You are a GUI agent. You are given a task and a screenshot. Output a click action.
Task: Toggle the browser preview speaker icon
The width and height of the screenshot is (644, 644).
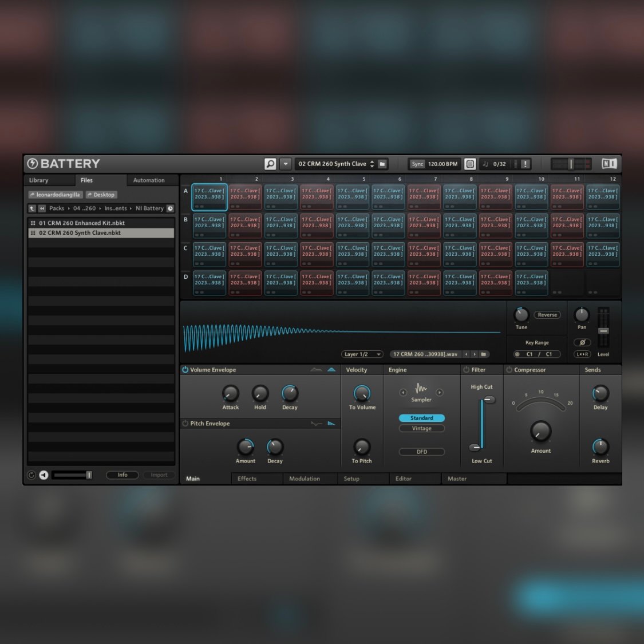(x=44, y=475)
